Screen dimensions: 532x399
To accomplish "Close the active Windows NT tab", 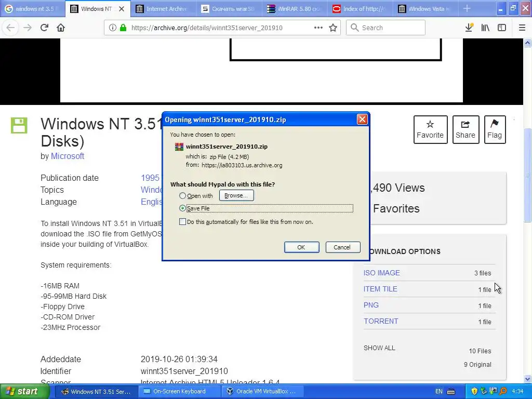I will [122, 9].
